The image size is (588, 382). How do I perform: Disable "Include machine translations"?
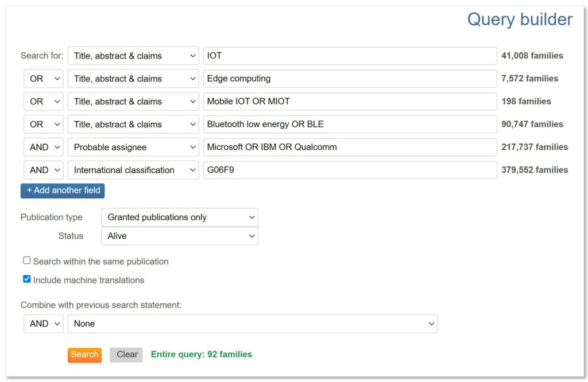(26, 279)
